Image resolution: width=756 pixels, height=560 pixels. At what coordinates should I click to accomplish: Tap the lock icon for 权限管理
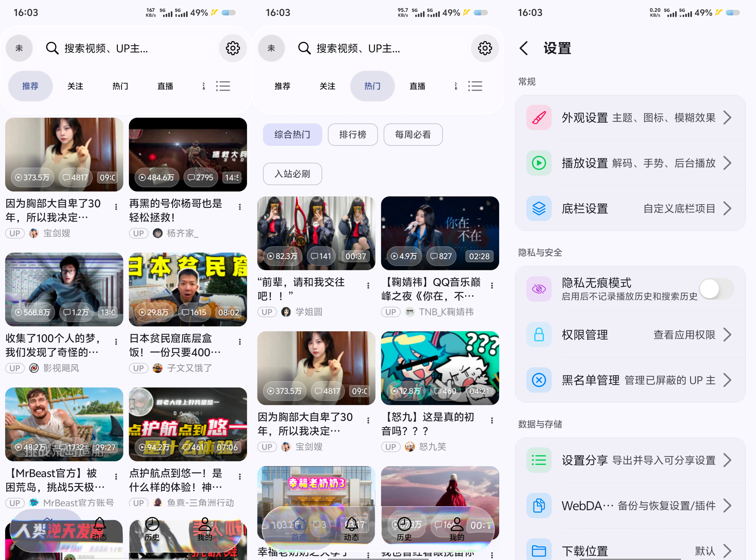539,334
